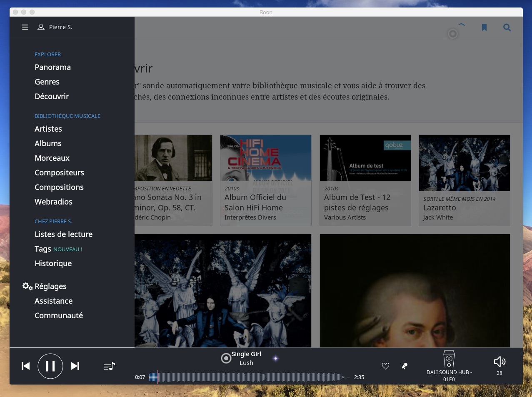Skip to the next track
Screen dimensions: 532x397
(75, 366)
